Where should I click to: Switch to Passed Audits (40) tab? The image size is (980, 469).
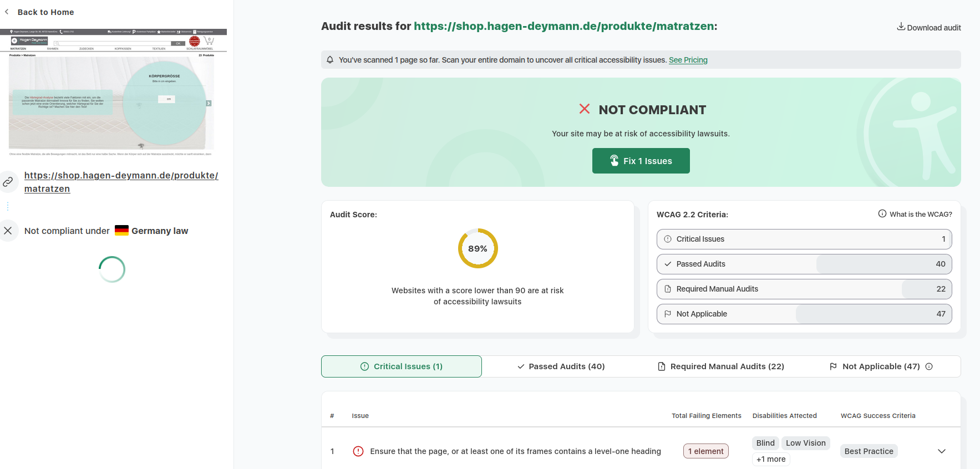(561, 366)
